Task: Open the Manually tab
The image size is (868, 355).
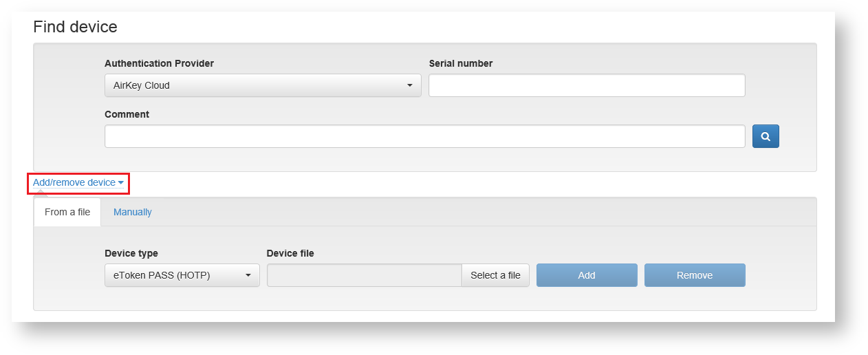Action: (133, 212)
